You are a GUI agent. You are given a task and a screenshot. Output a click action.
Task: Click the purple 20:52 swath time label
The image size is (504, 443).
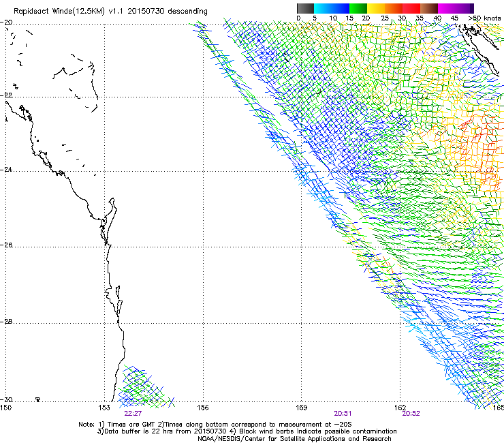tap(411, 414)
